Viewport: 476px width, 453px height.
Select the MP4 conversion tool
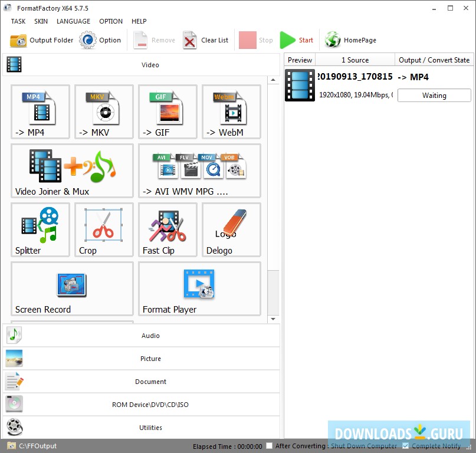40,112
